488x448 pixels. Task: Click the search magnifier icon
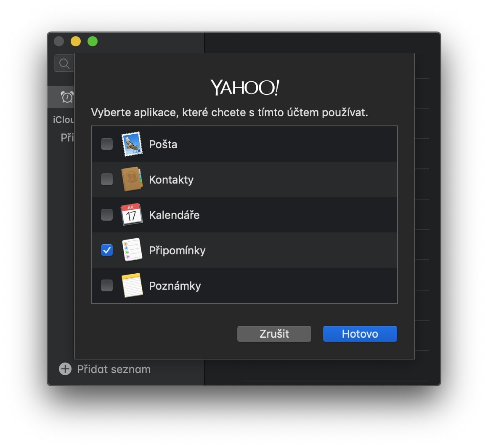(64, 64)
